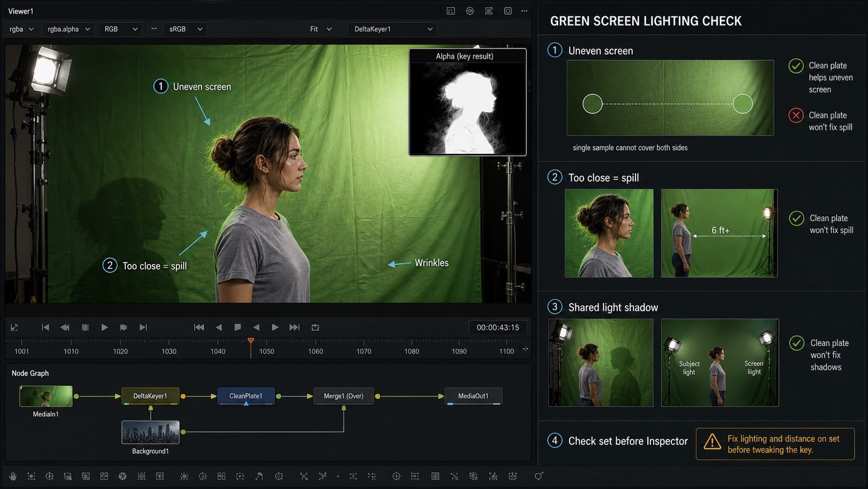Click the orange playhead marker on timeline
The image size is (868, 489).
tap(251, 341)
